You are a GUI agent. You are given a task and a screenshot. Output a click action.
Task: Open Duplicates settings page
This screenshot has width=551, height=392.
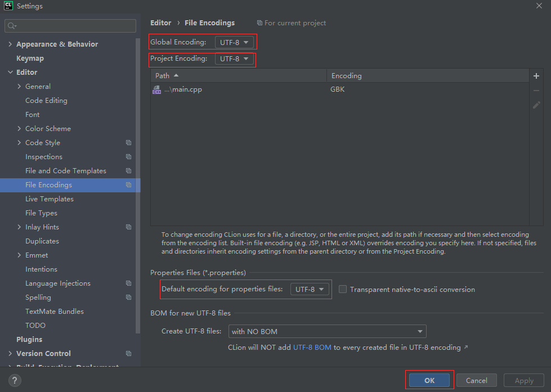tap(42, 241)
